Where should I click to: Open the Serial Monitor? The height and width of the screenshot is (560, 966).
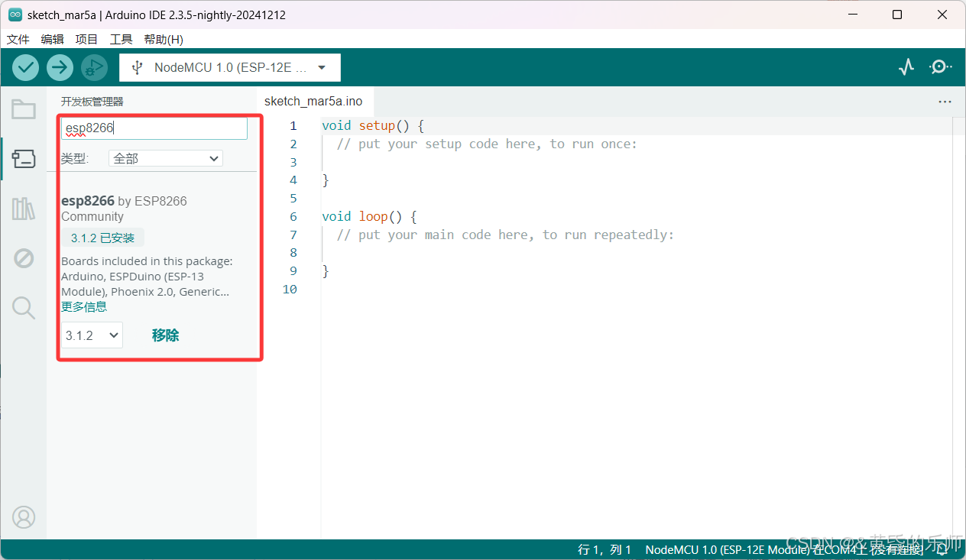[x=940, y=67]
